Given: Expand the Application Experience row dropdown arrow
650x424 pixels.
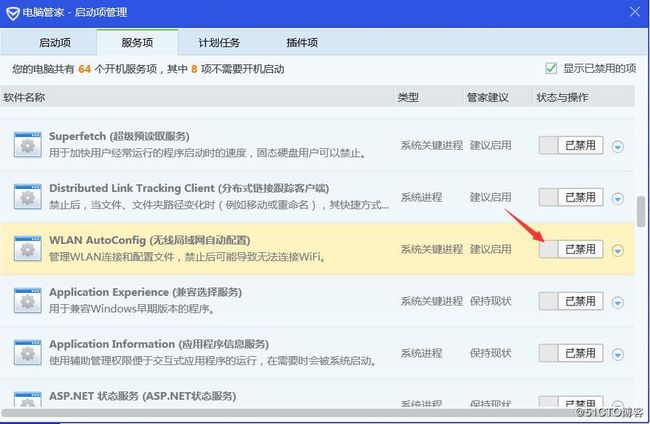Looking at the screenshot, I should (618, 303).
